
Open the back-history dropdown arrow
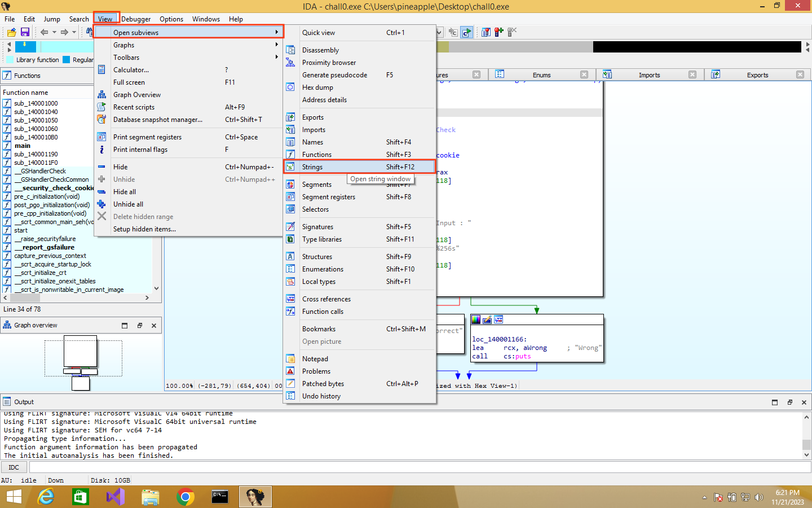(x=54, y=32)
